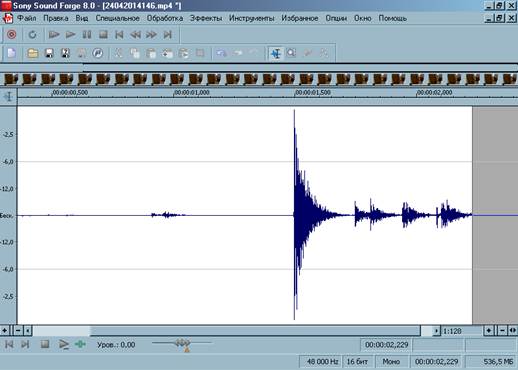
Task: Open the Обработка menu
Action: click(165, 18)
